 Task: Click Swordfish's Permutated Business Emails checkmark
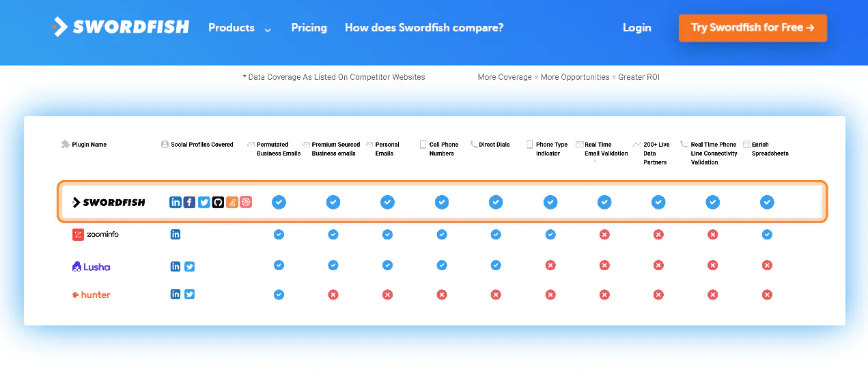coord(279,202)
